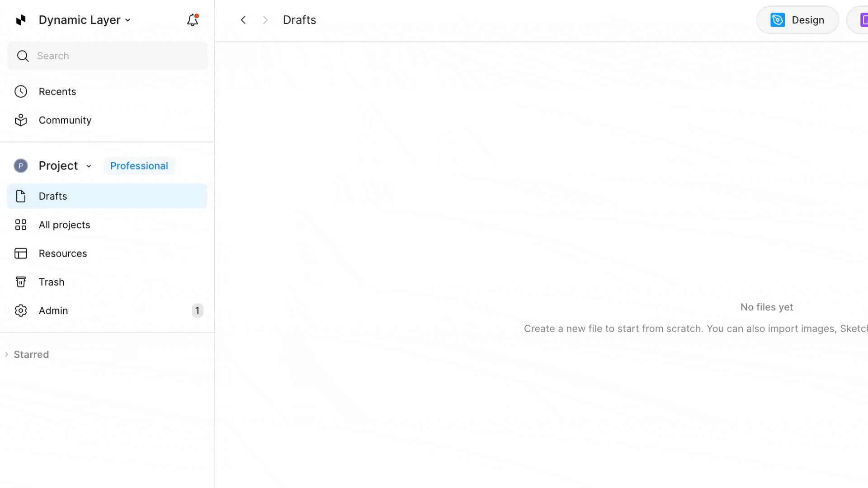The image size is (868, 488).
Task: Open Admin settings gear icon
Action: (21, 311)
